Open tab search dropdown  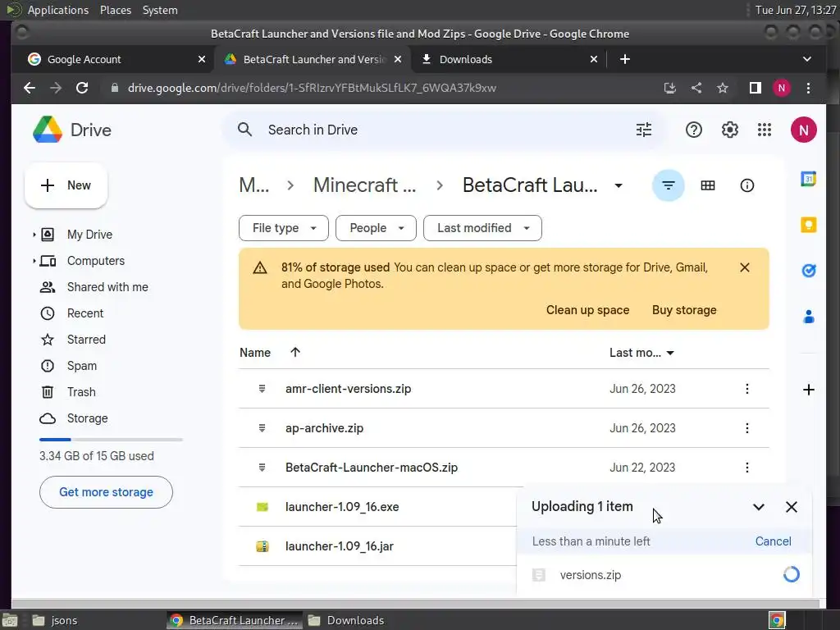(x=807, y=59)
